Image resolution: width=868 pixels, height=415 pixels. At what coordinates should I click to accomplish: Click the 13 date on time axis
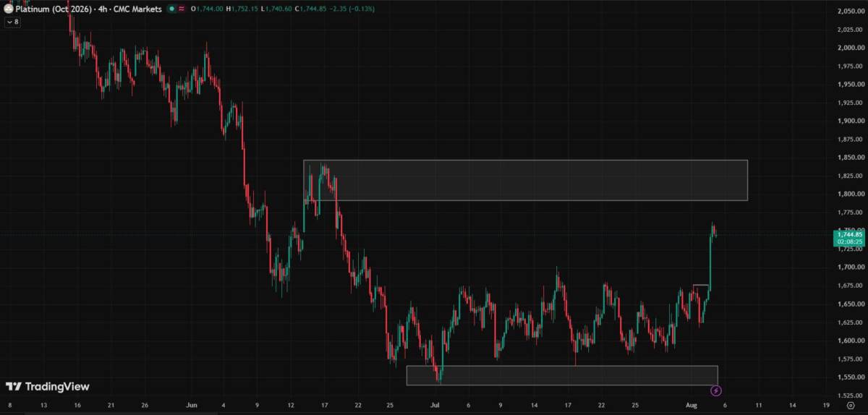point(45,406)
